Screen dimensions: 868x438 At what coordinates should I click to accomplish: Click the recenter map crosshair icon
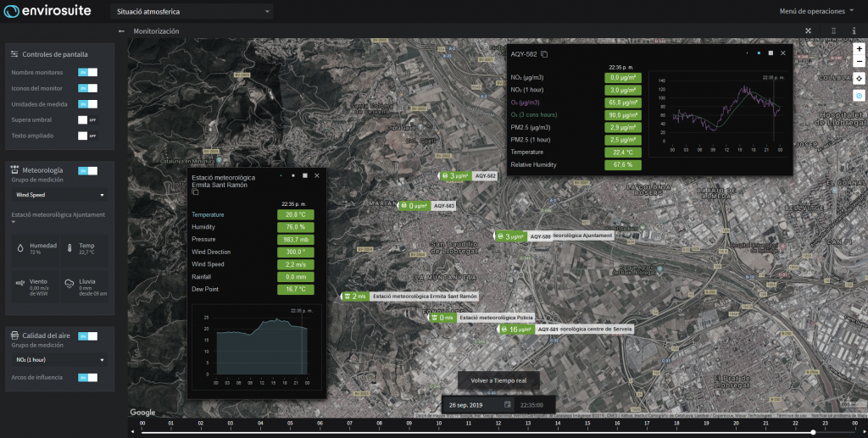click(859, 78)
